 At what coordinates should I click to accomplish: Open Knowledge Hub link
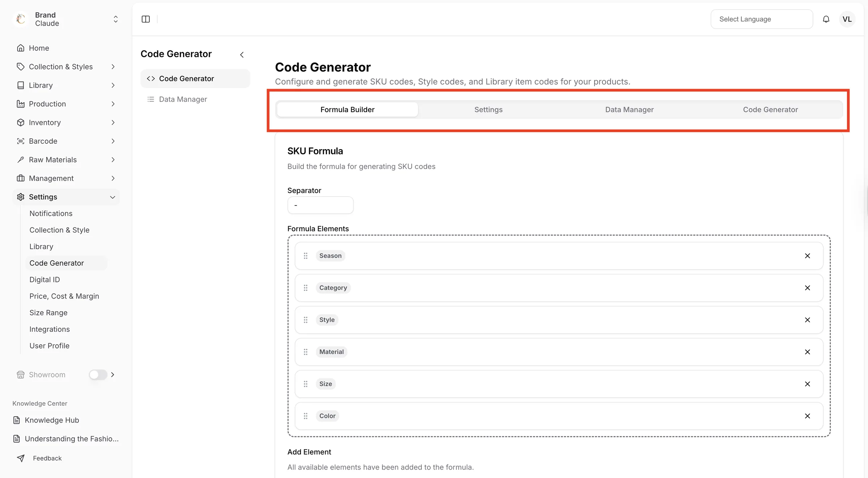pos(52,420)
